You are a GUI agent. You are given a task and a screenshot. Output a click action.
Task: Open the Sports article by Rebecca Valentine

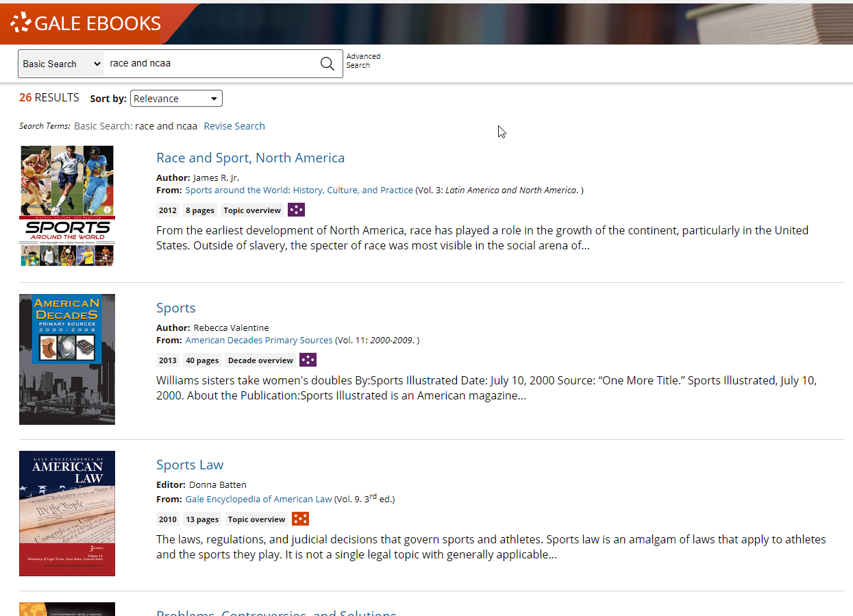(176, 308)
